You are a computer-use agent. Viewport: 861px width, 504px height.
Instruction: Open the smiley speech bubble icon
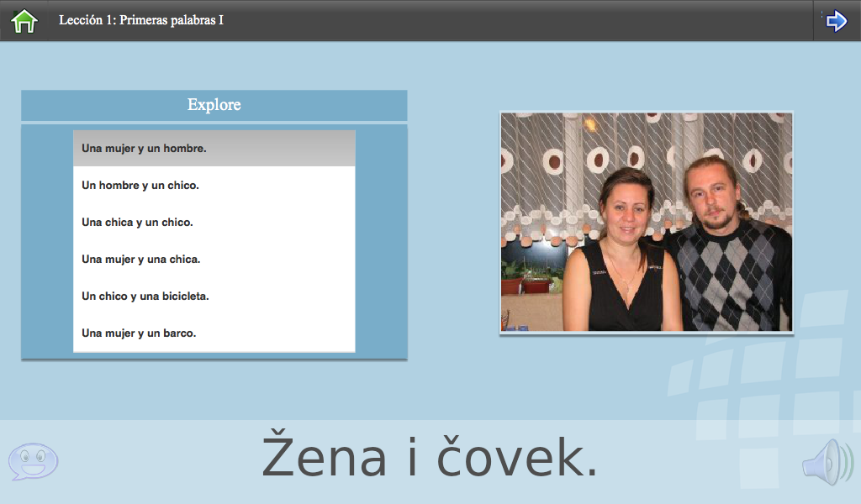(33, 461)
